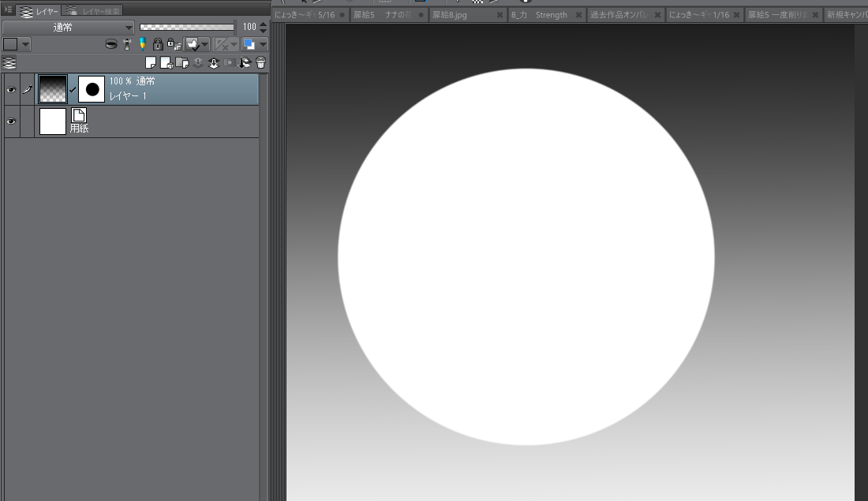The image size is (868, 501).
Task: Create a new raster layer
Action: click(151, 63)
